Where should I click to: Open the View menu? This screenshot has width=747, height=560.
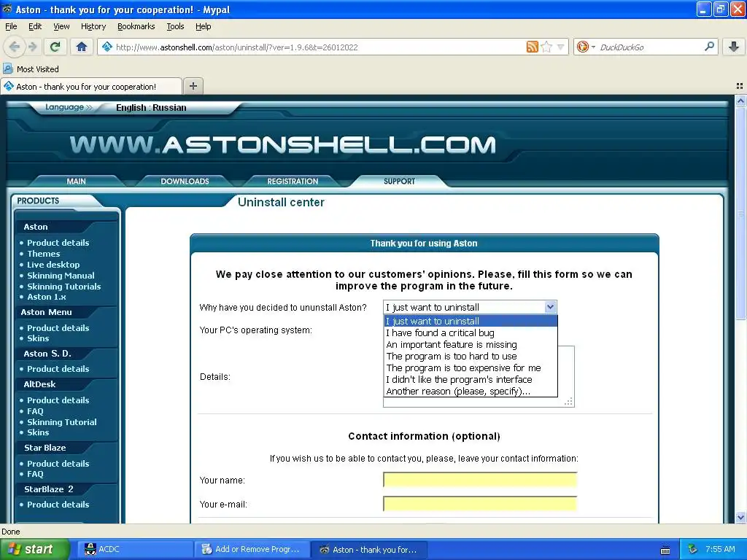point(61,26)
